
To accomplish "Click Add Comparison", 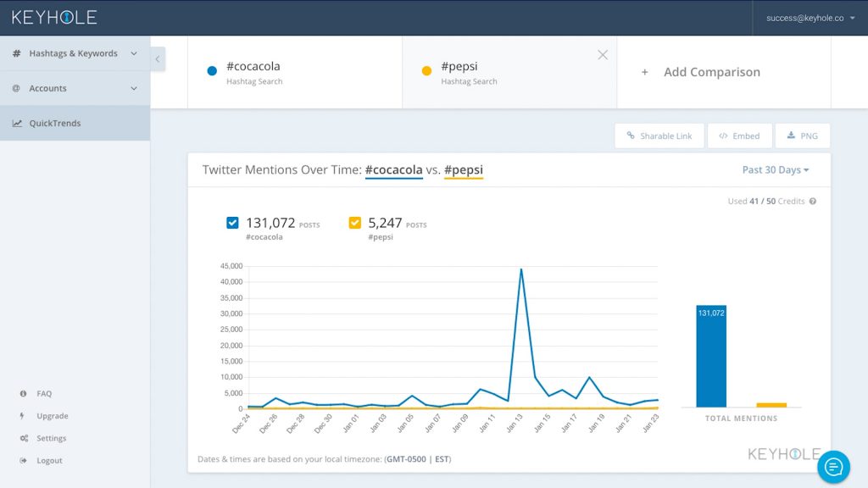I will (724, 72).
